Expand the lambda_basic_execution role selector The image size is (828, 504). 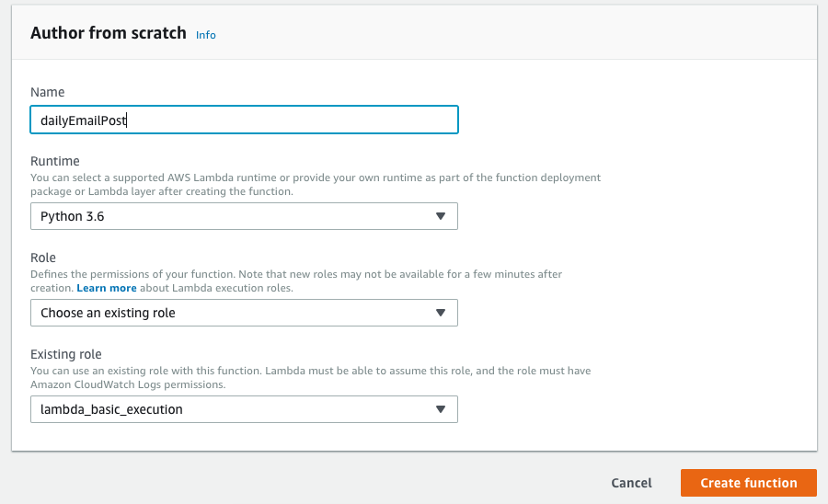click(244, 409)
